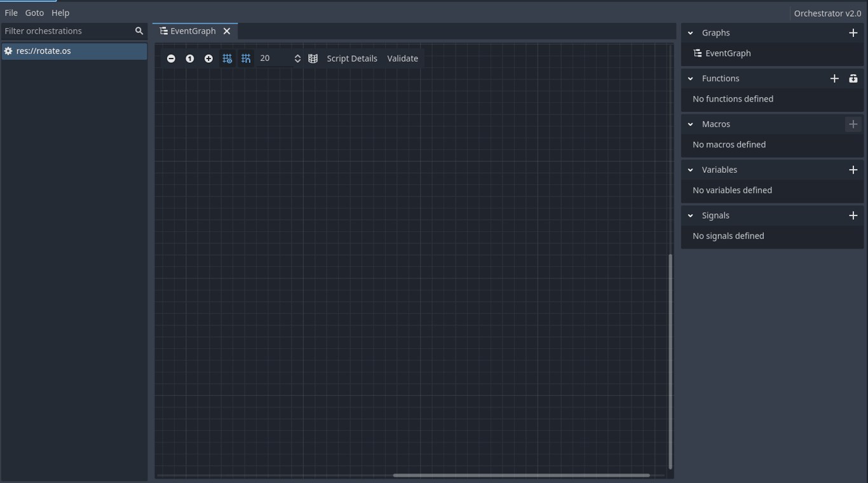
Task: Open the Goto menu
Action: click(34, 13)
